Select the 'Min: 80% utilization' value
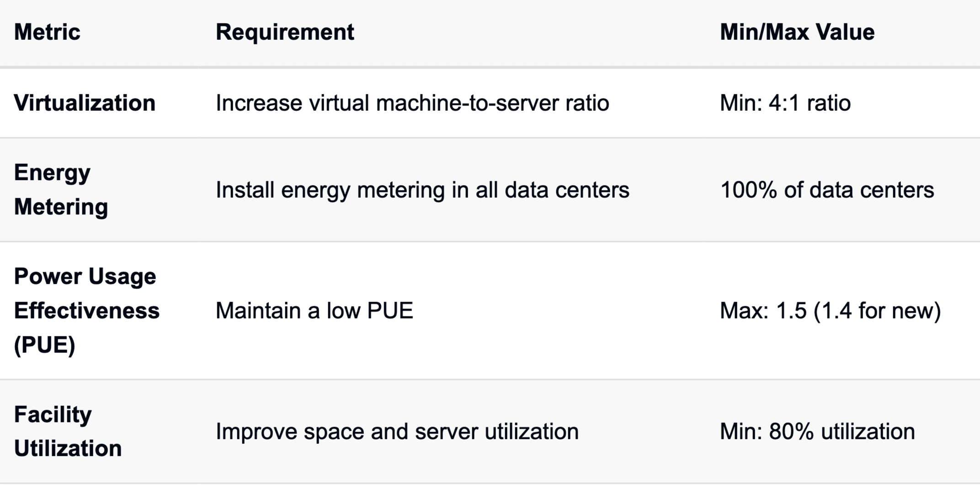Viewport: 980px width, 485px height. tap(817, 431)
